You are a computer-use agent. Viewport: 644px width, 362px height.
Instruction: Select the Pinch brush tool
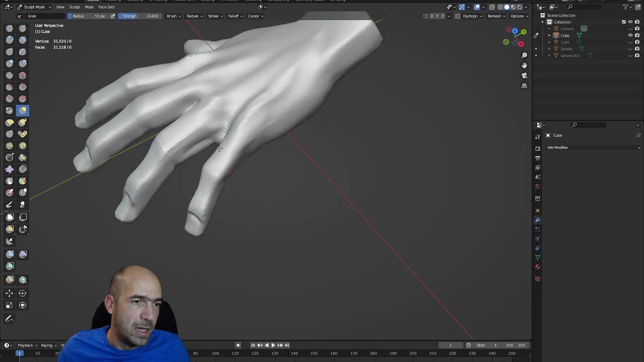[10, 111]
